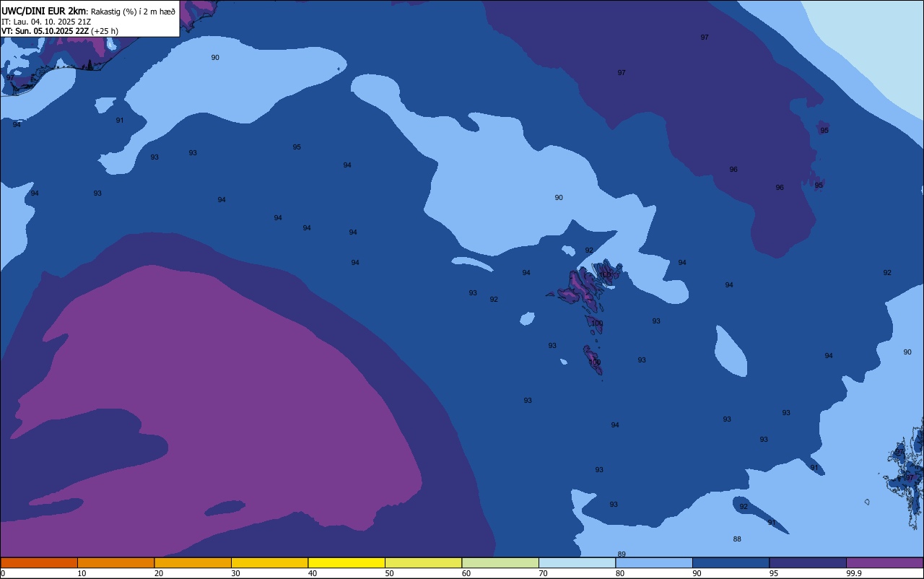Pick the 60–70 pale green legend swatch
Viewport: 924px width, 579px height.
click(x=500, y=562)
